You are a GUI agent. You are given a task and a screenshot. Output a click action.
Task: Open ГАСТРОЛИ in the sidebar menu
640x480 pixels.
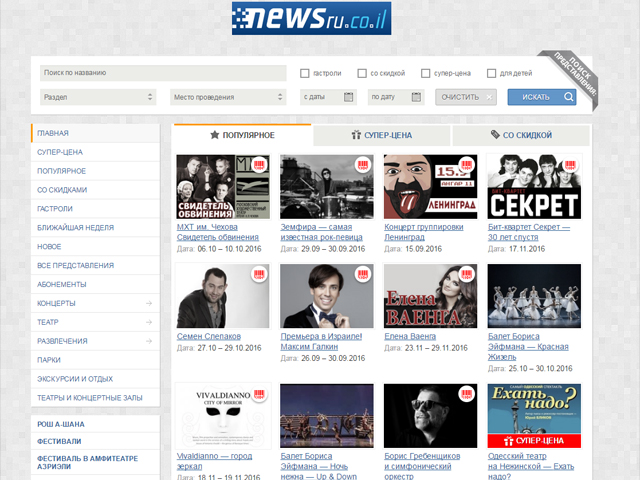tap(96, 209)
